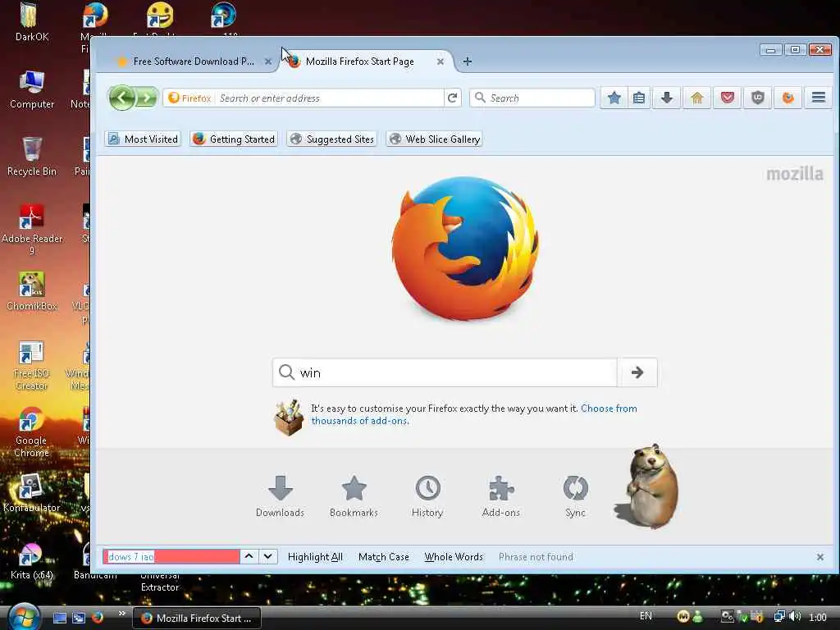Image resolution: width=840 pixels, height=630 pixels.
Task: Open the volume icon in system tray
Action: click(x=795, y=617)
